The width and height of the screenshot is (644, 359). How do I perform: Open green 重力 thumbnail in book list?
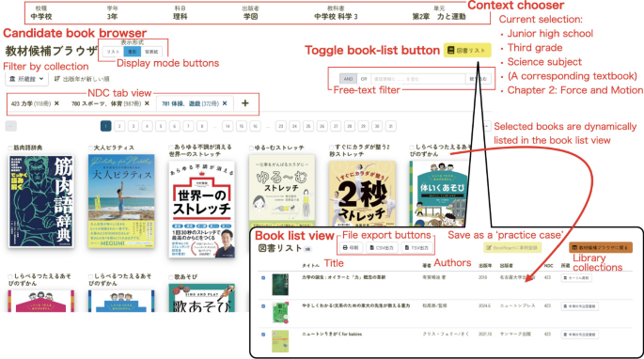coord(280,313)
